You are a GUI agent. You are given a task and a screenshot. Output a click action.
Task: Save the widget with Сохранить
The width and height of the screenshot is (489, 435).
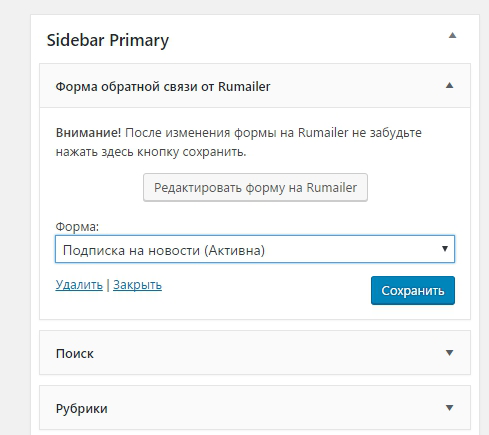[x=413, y=290]
